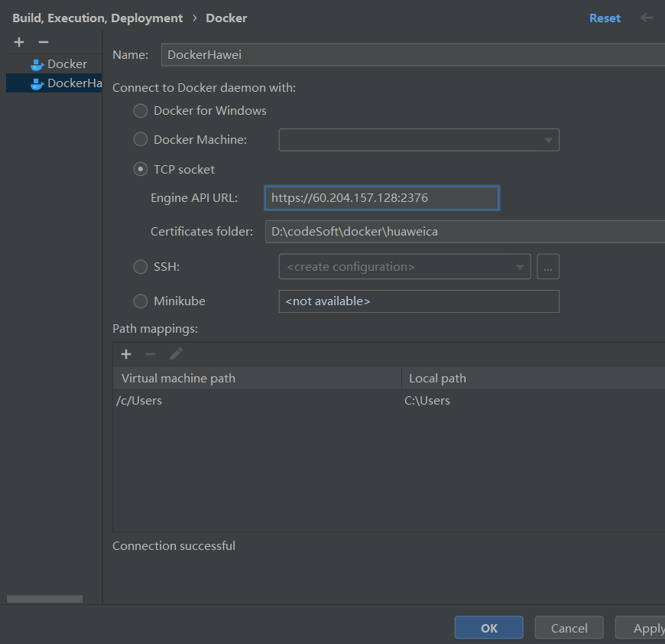This screenshot has height=644, width=665.
Task: Click the Apply button
Action: coord(640,628)
